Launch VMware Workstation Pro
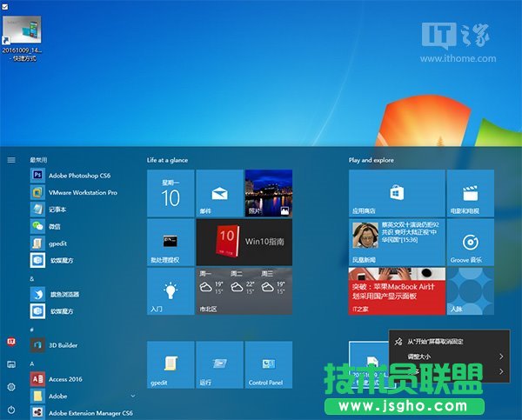 [83, 192]
